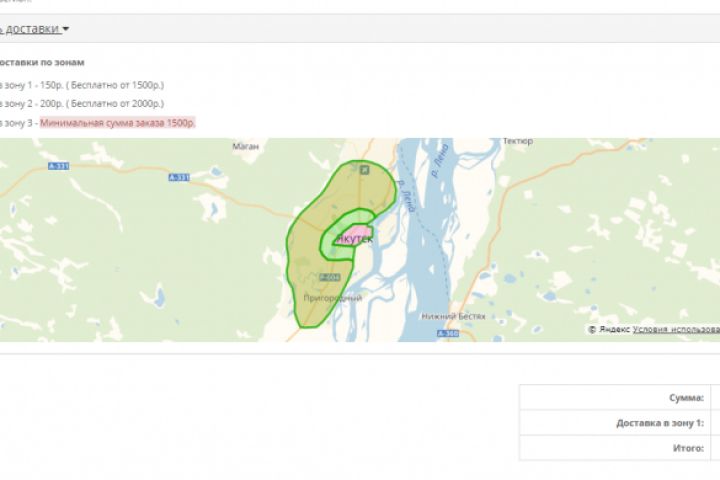Click the Доставка в зону 1: row label
Viewport: 720px width, 480px height.
[x=660, y=423]
